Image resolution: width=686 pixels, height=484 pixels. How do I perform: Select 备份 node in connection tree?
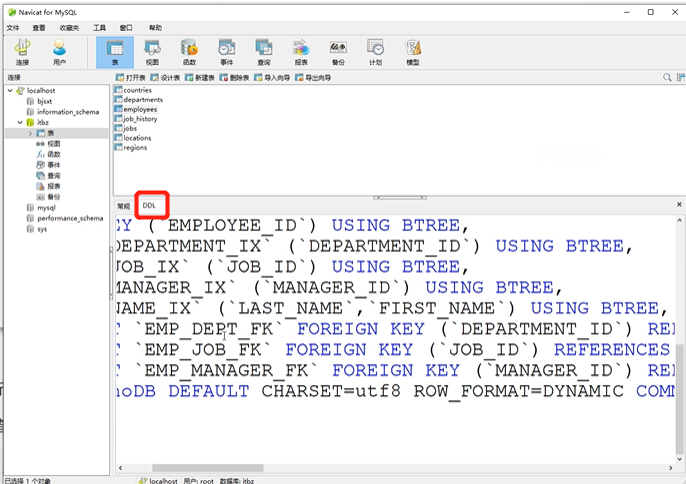[x=53, y=197]
